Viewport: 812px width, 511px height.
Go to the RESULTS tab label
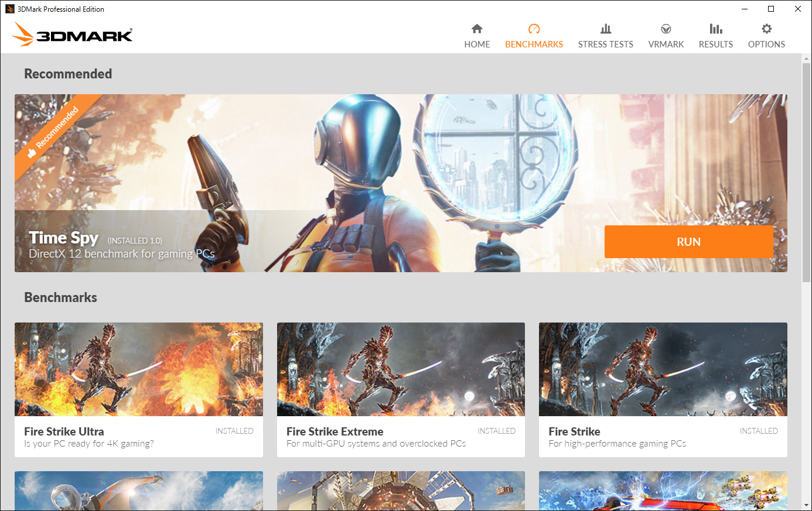[x=716, y=44]
